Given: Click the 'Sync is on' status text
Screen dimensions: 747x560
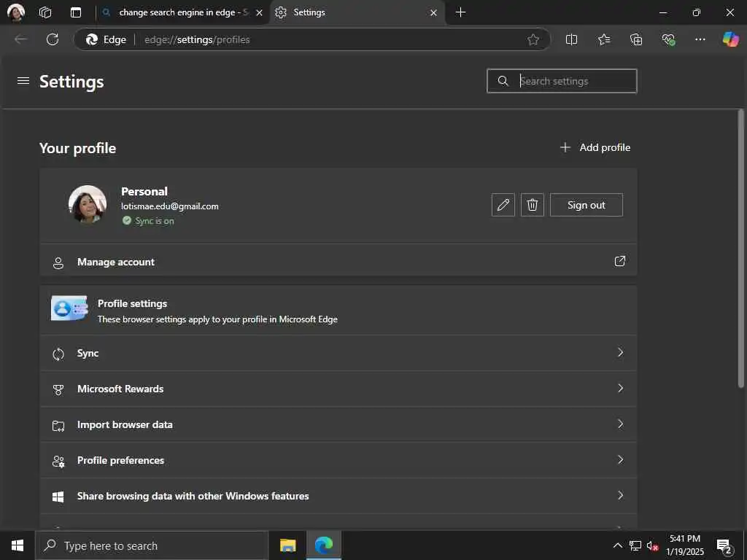Looking at the screenshot, I should pyautogui.click(x=155, y=221).
